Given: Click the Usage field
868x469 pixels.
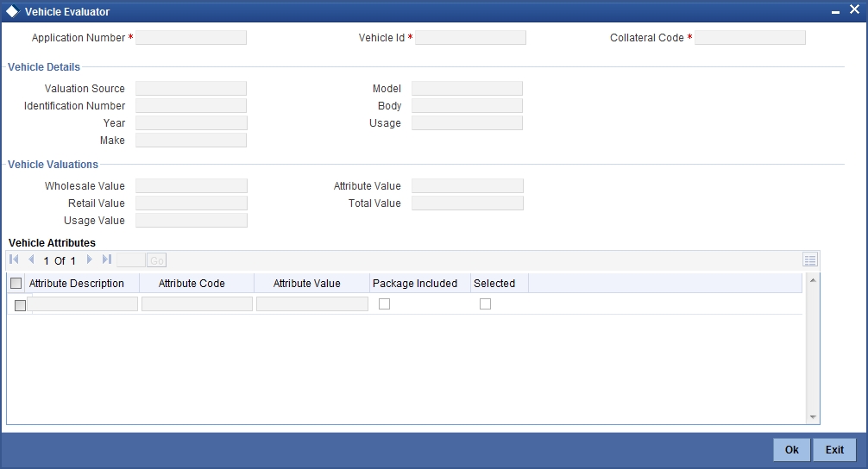Looking at the screenshot, I should click(467, 122).
